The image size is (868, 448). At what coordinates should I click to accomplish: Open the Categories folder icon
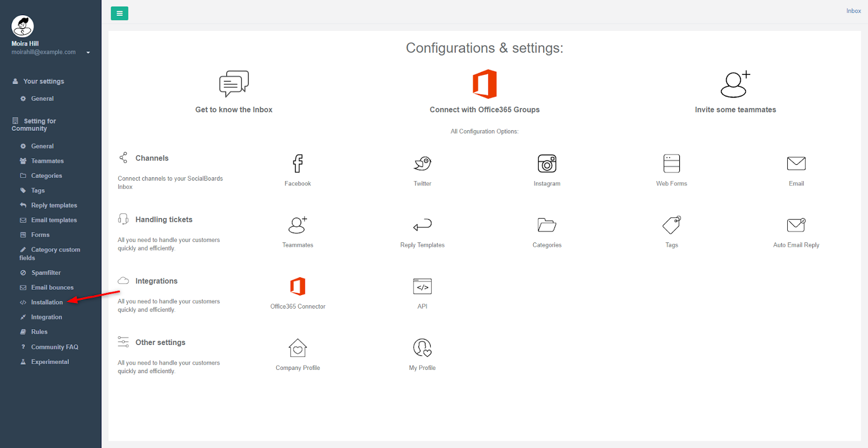point(547,225)
